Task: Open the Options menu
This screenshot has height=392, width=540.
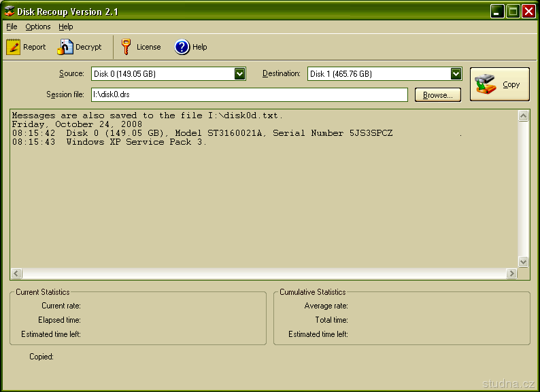Action: point(38,26)
